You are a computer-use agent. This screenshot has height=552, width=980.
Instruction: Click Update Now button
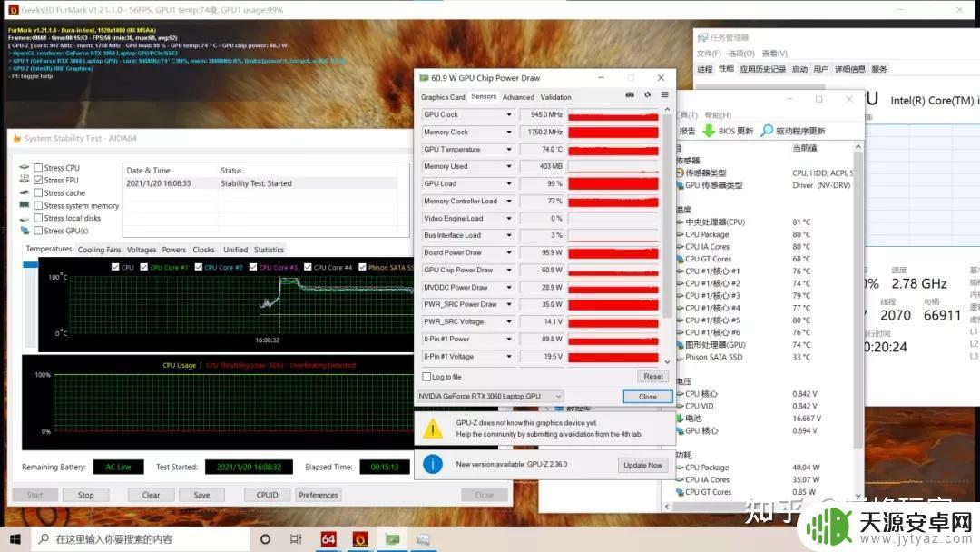pos(642,465)
